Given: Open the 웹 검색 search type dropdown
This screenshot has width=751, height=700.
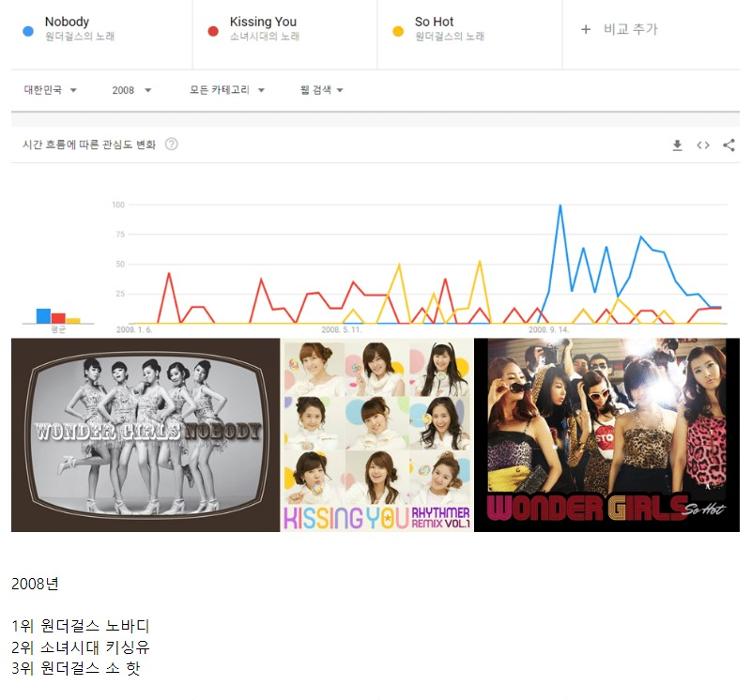Looking at the screenshot, I should coord(321,90).
